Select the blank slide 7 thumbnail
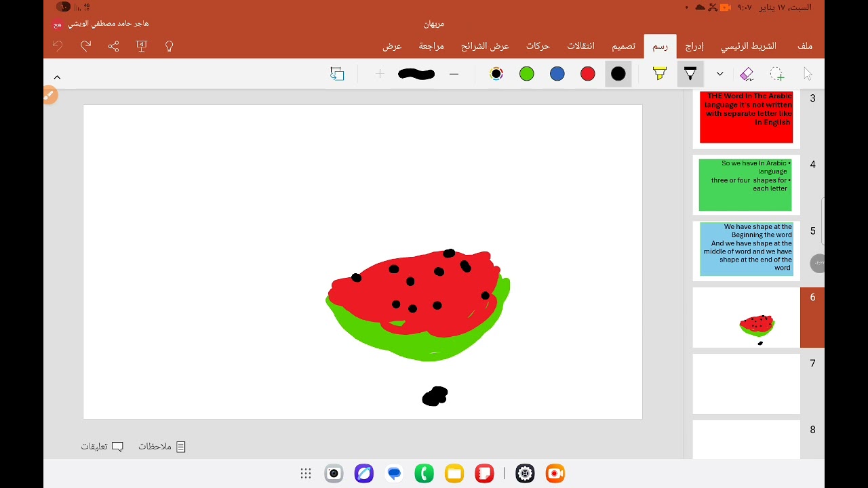This screenshot has width=868, height=488. pyautogui.click(x=746, y=384)
